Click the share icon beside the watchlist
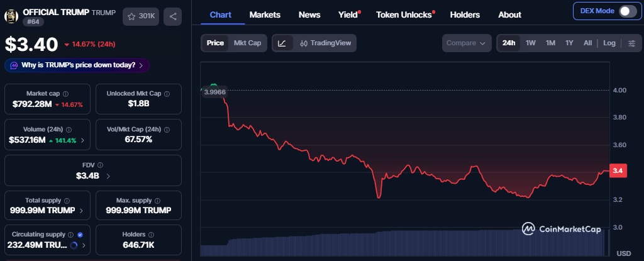 click(x=173, y=16)
